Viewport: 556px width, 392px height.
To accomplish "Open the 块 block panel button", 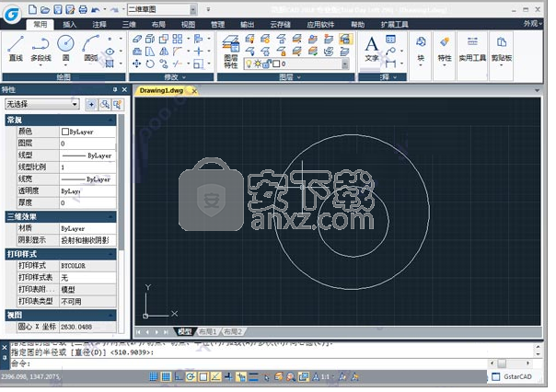I will click(421, 52).
